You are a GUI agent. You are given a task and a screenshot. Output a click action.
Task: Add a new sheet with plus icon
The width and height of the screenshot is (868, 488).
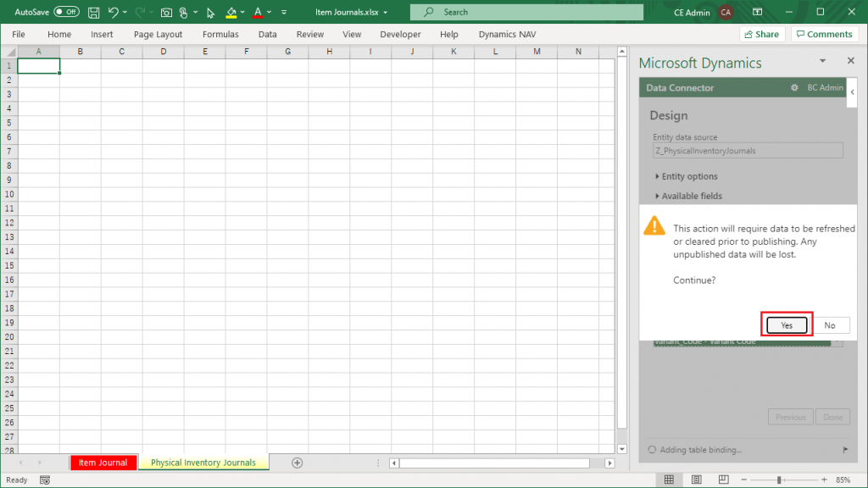coord(298,463)
